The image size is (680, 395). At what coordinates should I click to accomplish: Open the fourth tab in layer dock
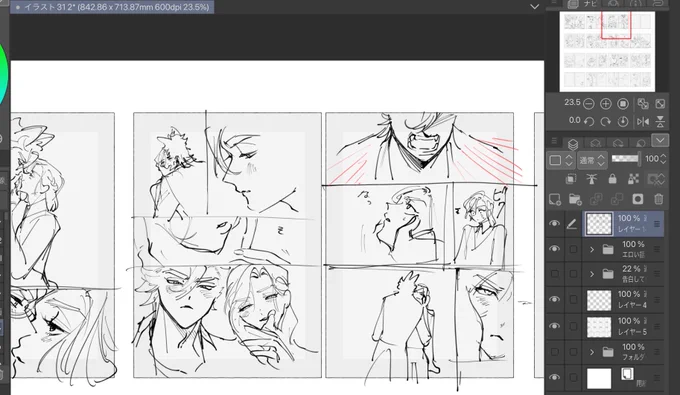641,143
